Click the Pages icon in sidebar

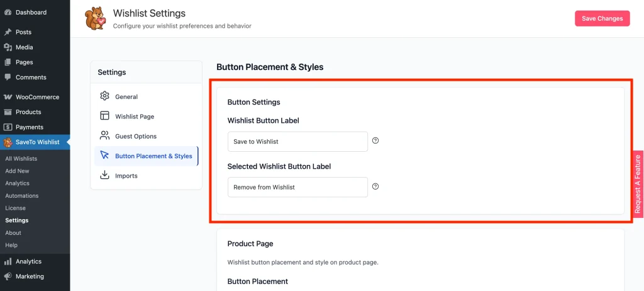[x=8, y=62]
